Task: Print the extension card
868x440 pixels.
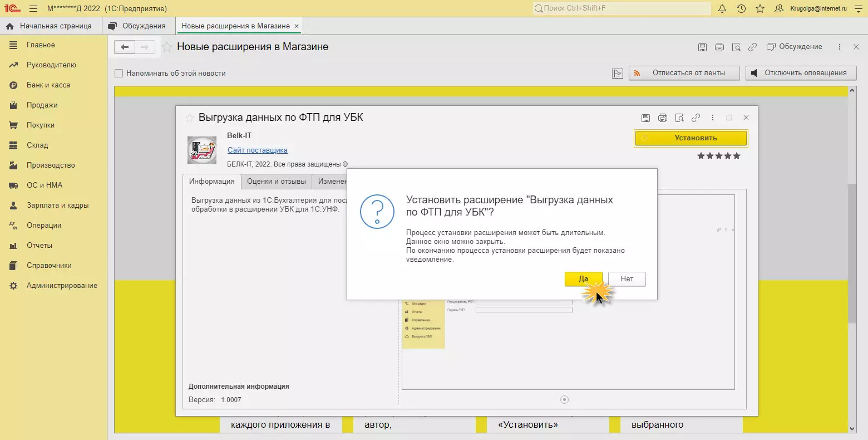Action: pos(662,118)
